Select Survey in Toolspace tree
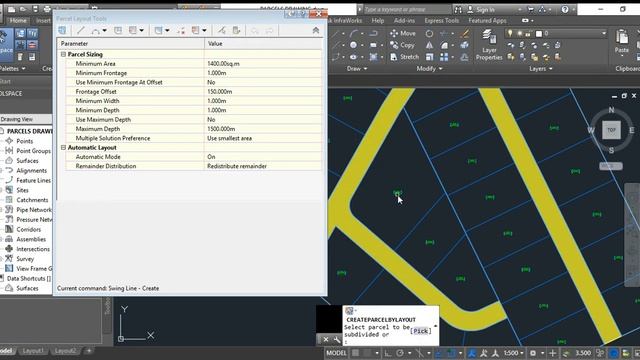 click(24, 259)
